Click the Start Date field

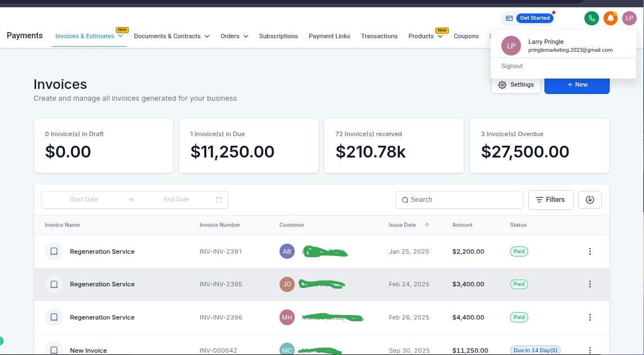(x=84, y=200)
